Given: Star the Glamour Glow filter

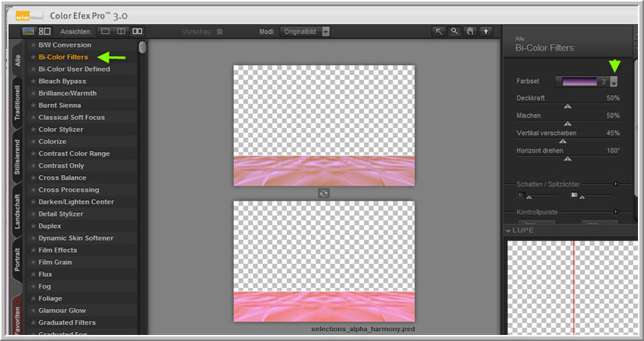Looking at the screenshot, I should 33,311.
